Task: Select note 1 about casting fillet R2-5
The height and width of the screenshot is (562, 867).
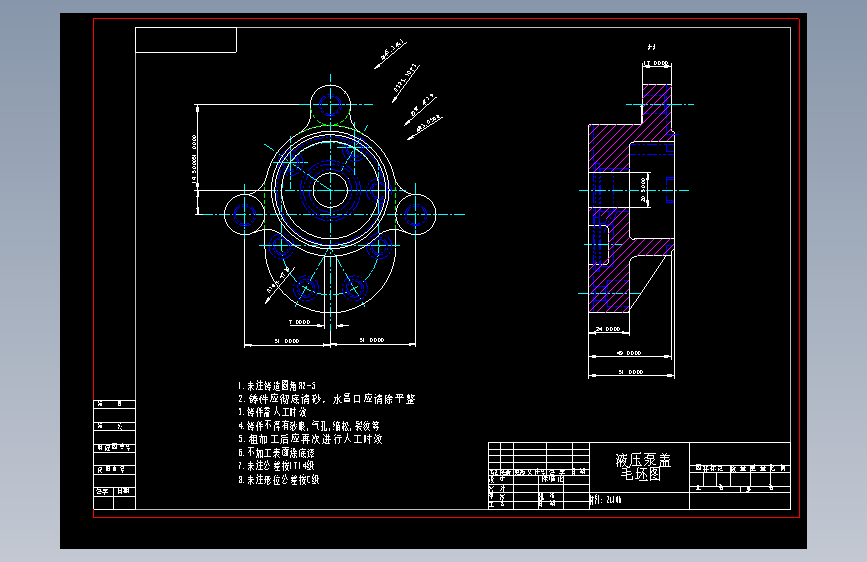Action: coord(276,386)
